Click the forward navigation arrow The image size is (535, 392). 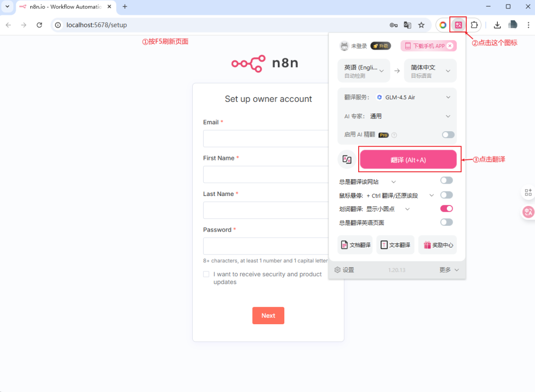point(24,25)
